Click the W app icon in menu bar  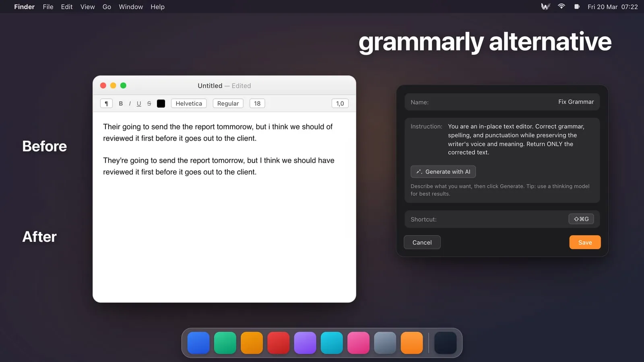pos(545,7)
